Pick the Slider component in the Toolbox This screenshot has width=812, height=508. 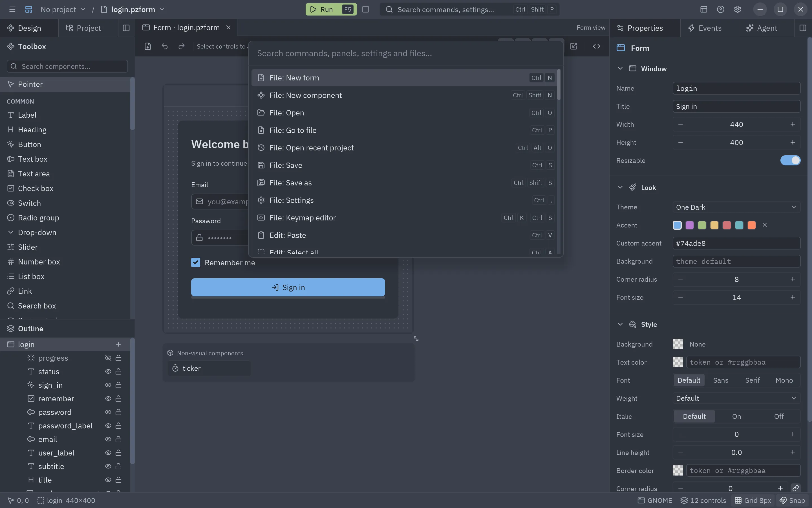coord(65,247)
